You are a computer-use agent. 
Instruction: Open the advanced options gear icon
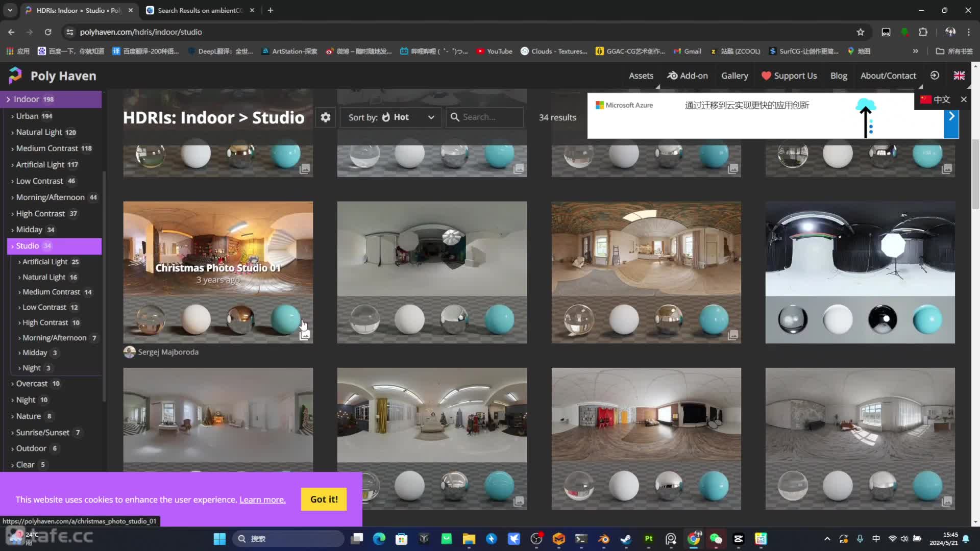pyautogui.click(x=325, y=117)
